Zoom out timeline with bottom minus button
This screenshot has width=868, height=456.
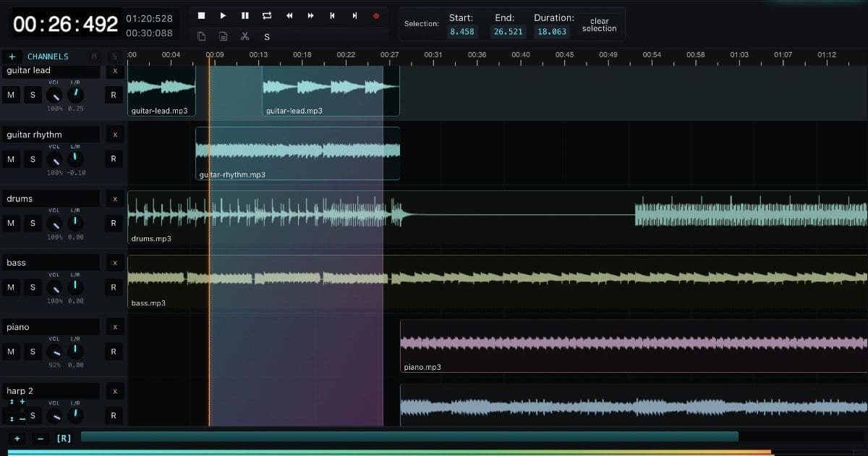pyautogui.click(x=40, y=439)
